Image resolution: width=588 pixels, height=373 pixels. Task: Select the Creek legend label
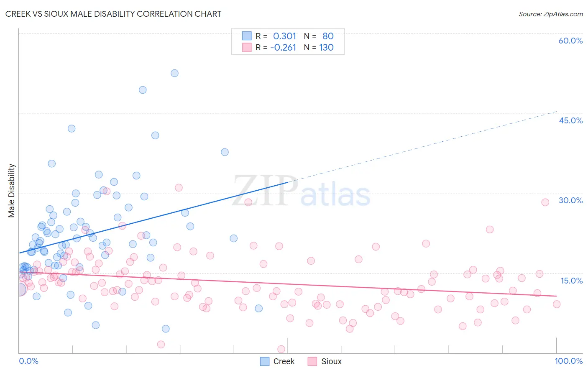point(284,361)
